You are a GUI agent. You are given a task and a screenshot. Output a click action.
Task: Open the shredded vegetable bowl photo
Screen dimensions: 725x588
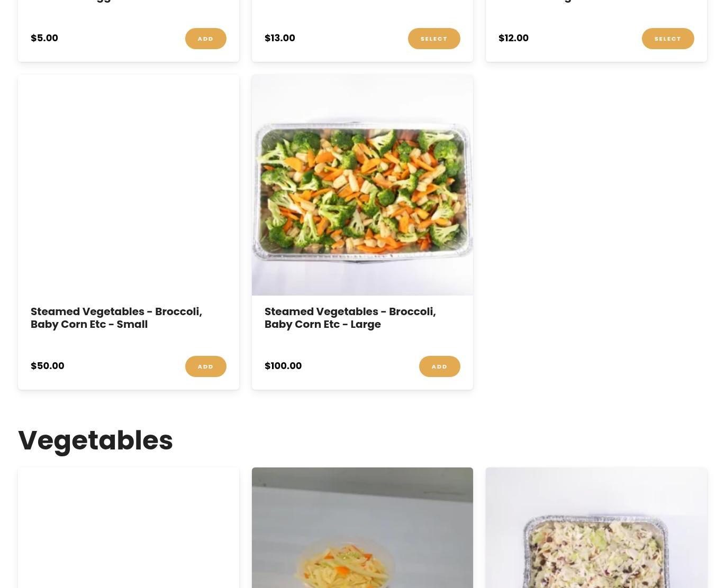coord(362,528)
